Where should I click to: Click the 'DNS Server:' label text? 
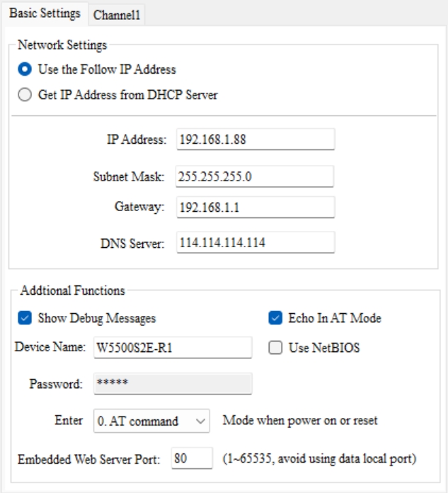132,244
